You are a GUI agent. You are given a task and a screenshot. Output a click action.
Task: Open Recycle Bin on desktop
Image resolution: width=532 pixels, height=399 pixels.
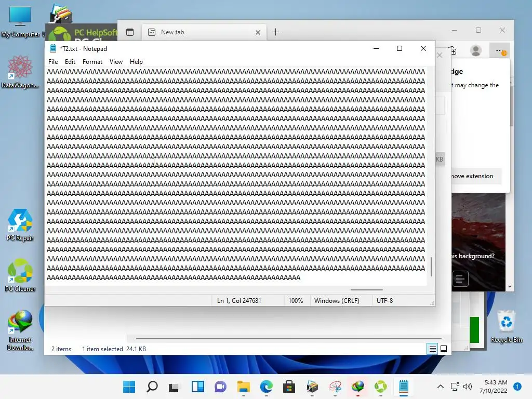point(506,326)
